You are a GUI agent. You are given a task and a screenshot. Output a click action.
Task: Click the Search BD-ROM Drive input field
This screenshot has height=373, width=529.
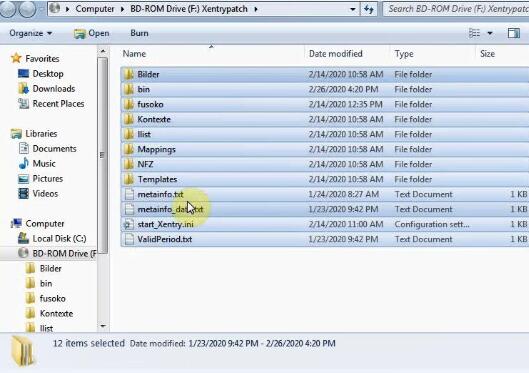(456, 9)
